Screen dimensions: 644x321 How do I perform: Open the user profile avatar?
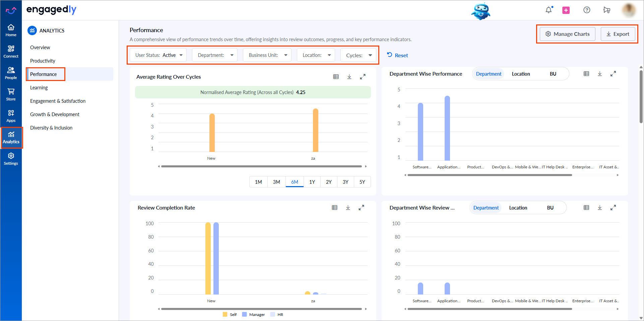click(629, 10)
